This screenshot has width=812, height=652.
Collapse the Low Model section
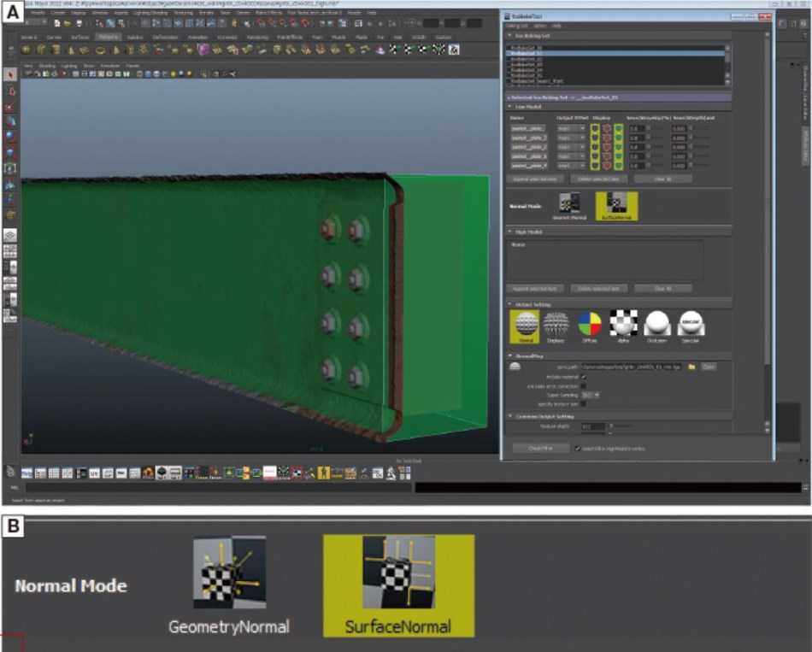[509, 107]
